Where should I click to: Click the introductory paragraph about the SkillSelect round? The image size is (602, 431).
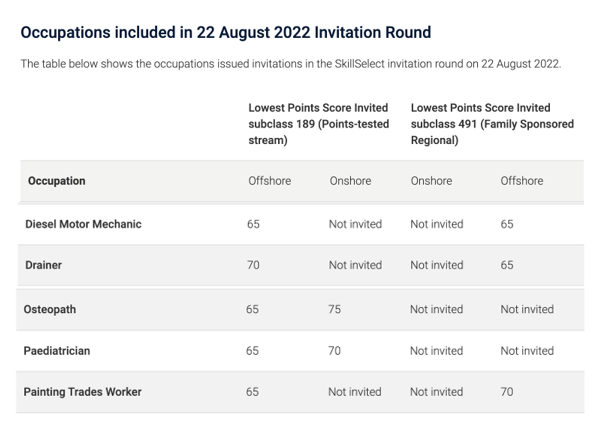[x=291, y=64]
